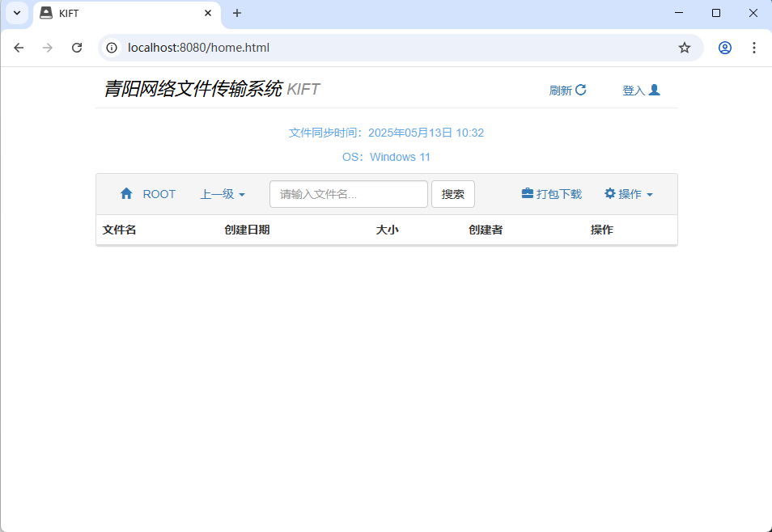Click the file name search input field
This screenshot has height=532, width=772.
pos(348,194)
